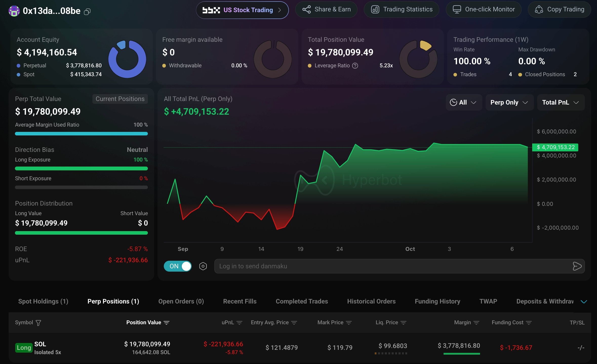Switch to Spot Holdings (1) tab

(43, 301)
